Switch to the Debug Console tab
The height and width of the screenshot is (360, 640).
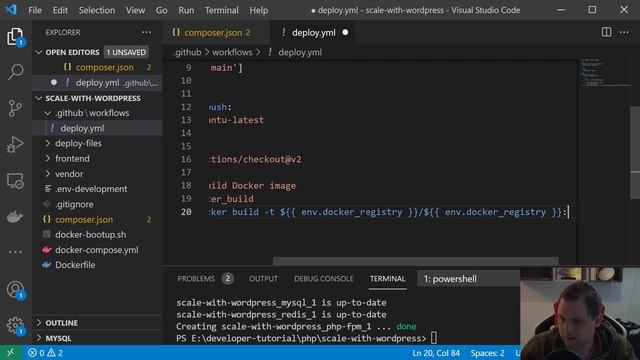tap(324, 279)
